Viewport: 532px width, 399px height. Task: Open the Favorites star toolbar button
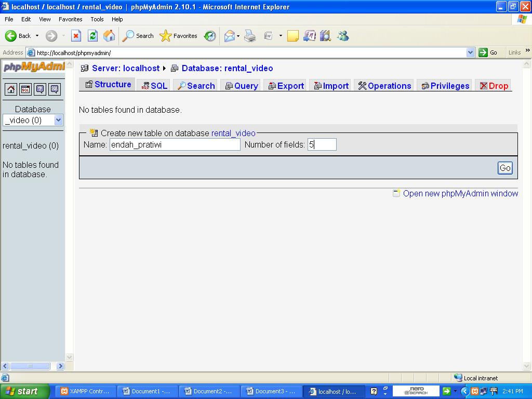(x=179, y=36)
